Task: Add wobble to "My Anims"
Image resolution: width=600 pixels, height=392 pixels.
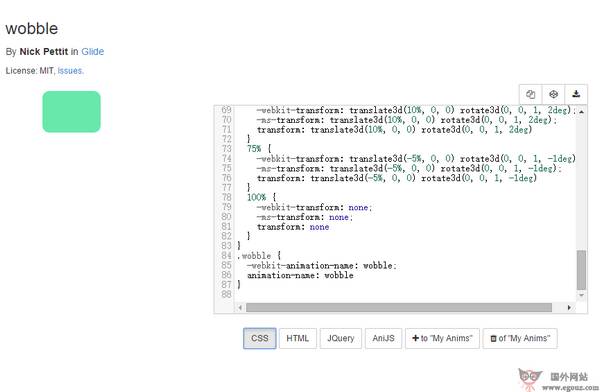Action: (442, 338)
